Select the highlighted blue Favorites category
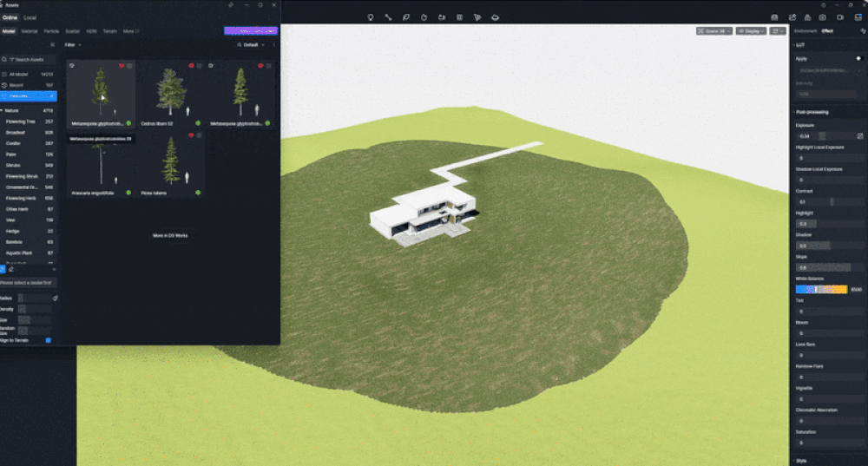 pos(29,96)
